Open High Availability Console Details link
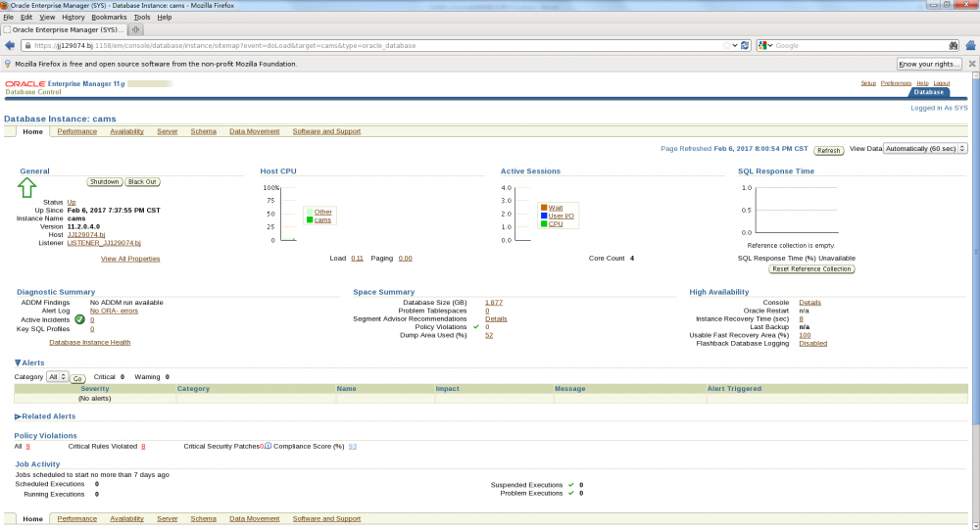Screen dimensions: 980x530 tap(809, 303)
